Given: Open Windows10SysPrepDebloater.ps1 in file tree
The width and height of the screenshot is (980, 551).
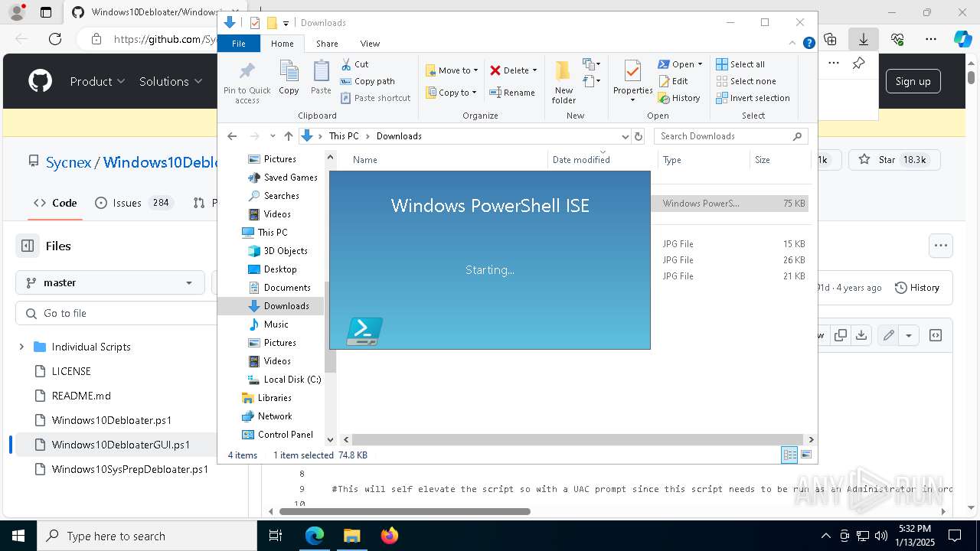Looking at the screenshot, I should (x=130, y=469).
